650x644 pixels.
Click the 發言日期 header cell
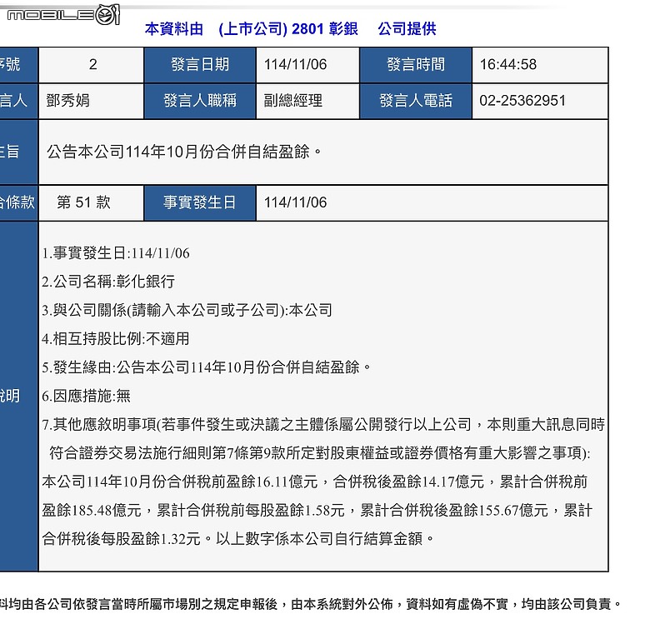pyautogui.click(x=200, y=65)
